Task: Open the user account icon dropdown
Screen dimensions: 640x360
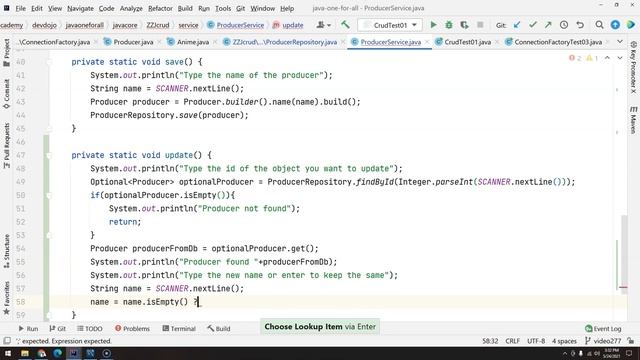Action: [324, 25]
